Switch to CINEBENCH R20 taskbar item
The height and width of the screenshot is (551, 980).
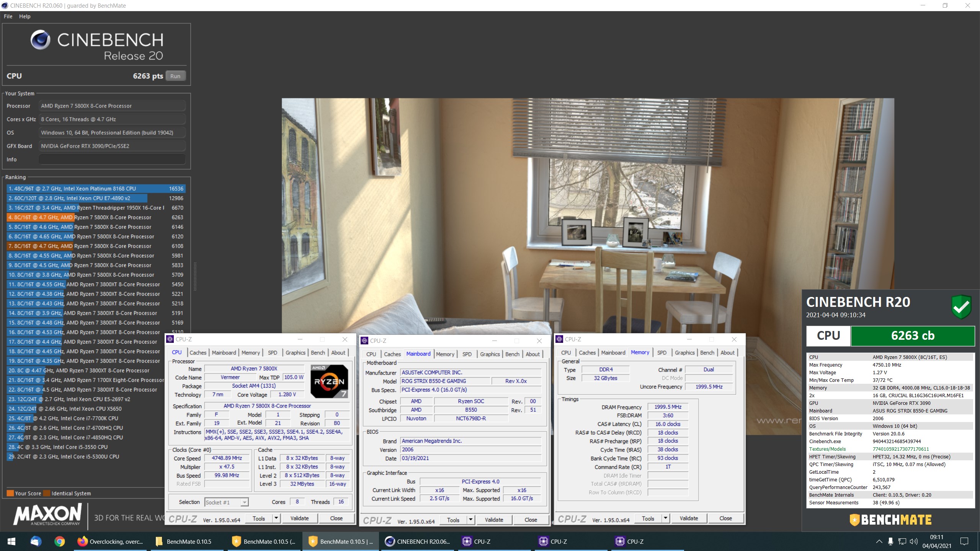tap(418, 541)
